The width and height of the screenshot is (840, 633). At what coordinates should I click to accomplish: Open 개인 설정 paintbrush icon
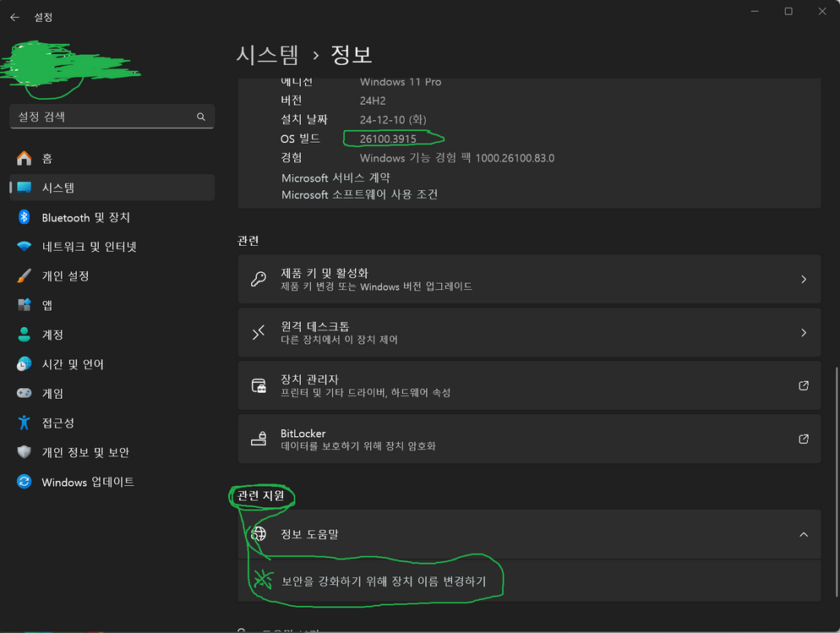(25, 276)
